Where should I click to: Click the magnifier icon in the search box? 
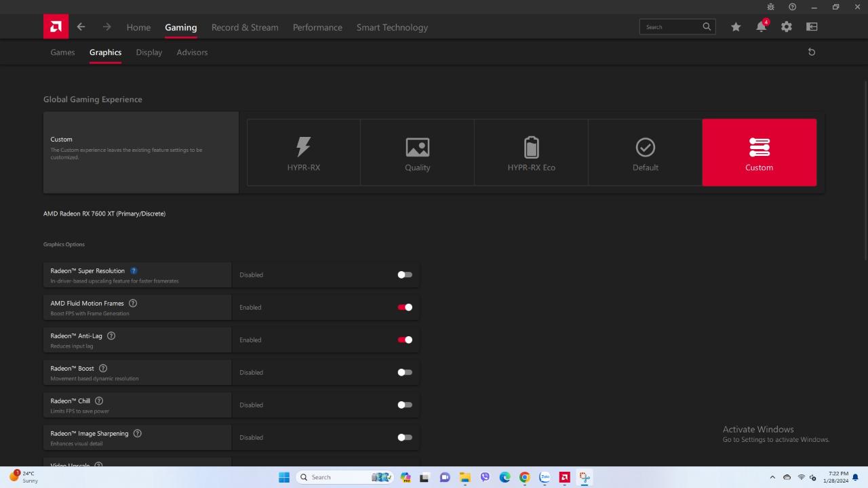pyautogui.click(x=707, y=27)
